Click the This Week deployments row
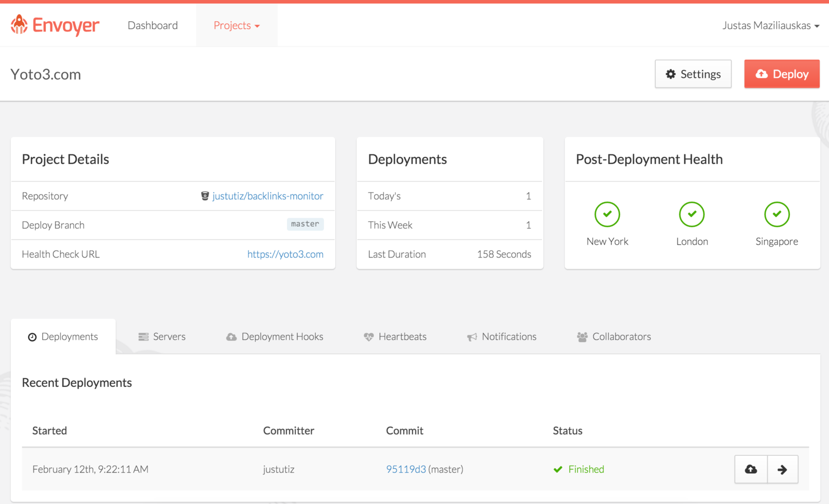The height and width of the screenshot is (504, 829). pos(450,225)
